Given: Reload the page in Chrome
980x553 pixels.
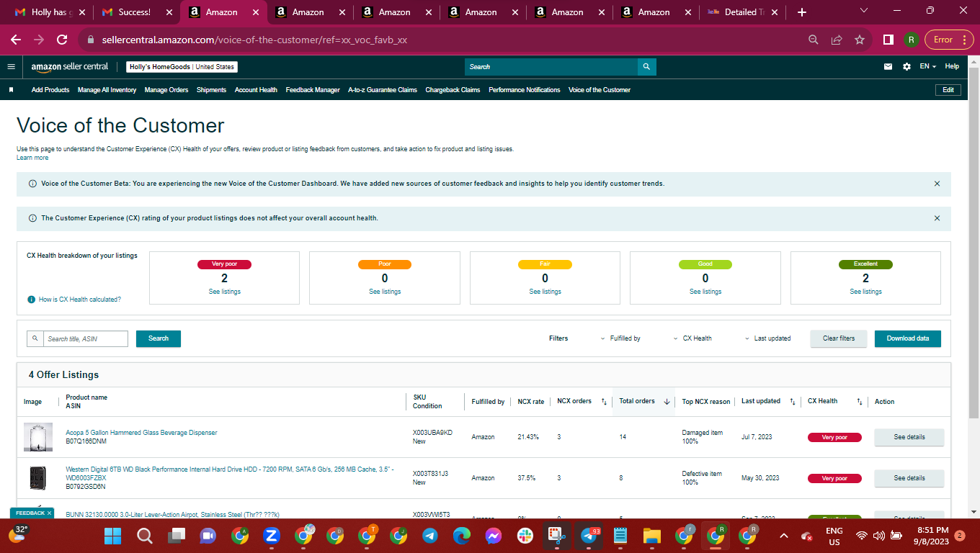Looking at the screenshot, I should [62, 40].
